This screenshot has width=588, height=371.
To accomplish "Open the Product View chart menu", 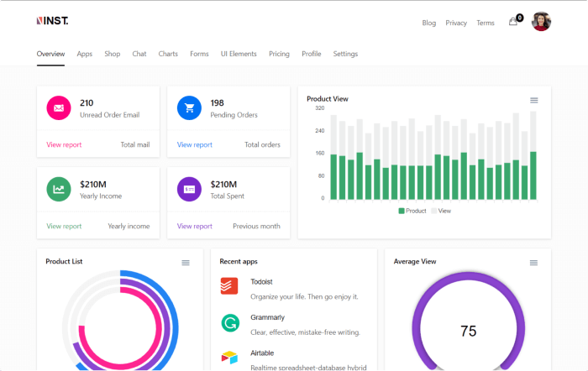I will coord(534,100).
